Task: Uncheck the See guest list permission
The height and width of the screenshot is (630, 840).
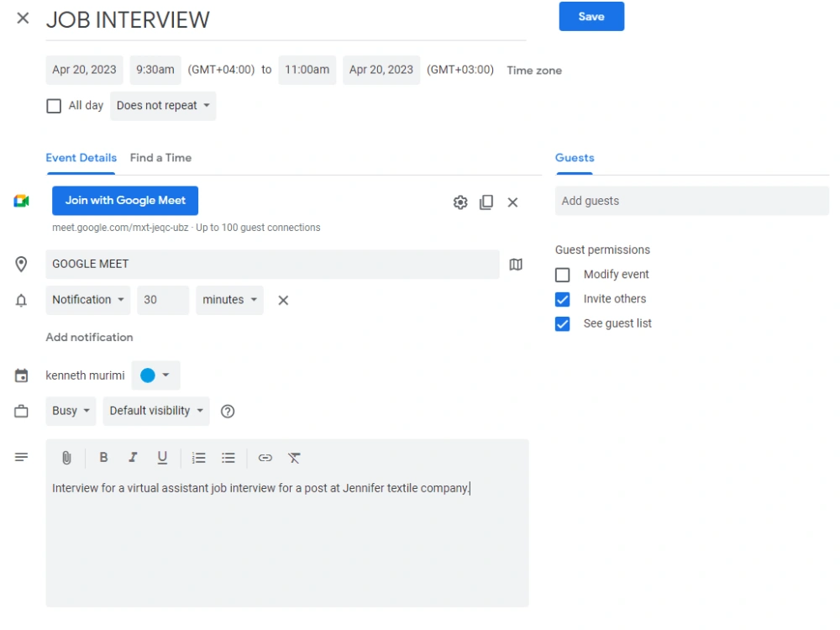Action: point(563,324)
